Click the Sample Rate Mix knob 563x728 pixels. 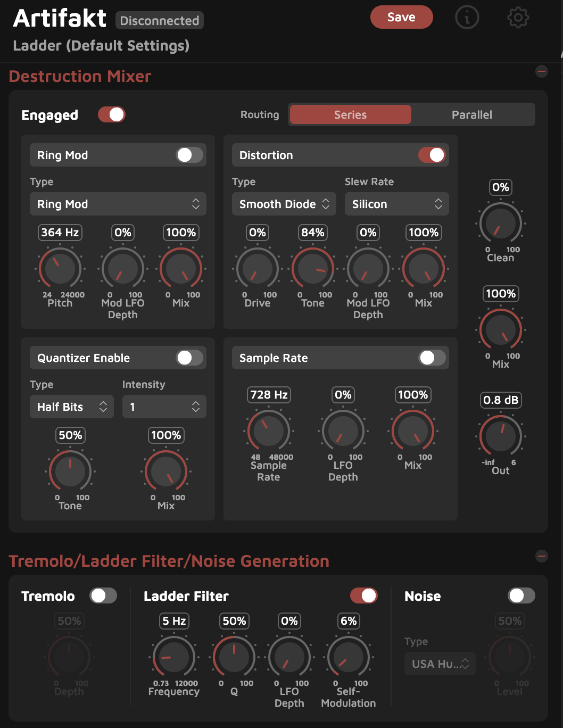point(413,431)
